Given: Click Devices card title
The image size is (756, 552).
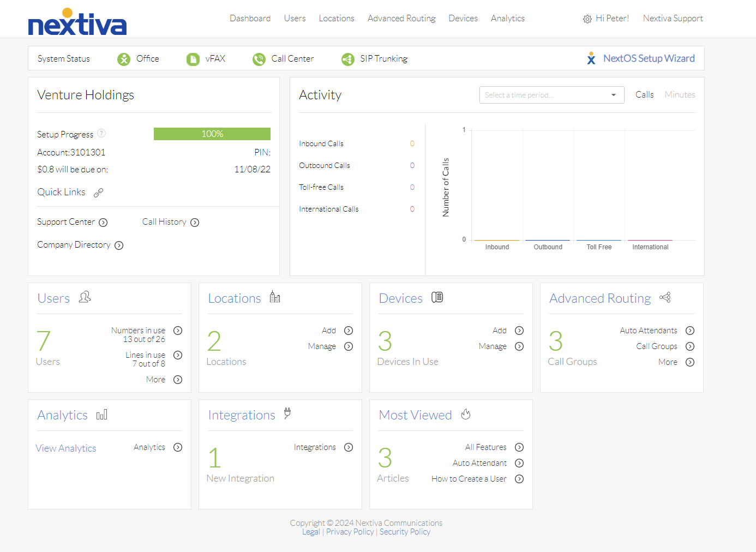Looking at the screenshot, I should pos(401,298).
